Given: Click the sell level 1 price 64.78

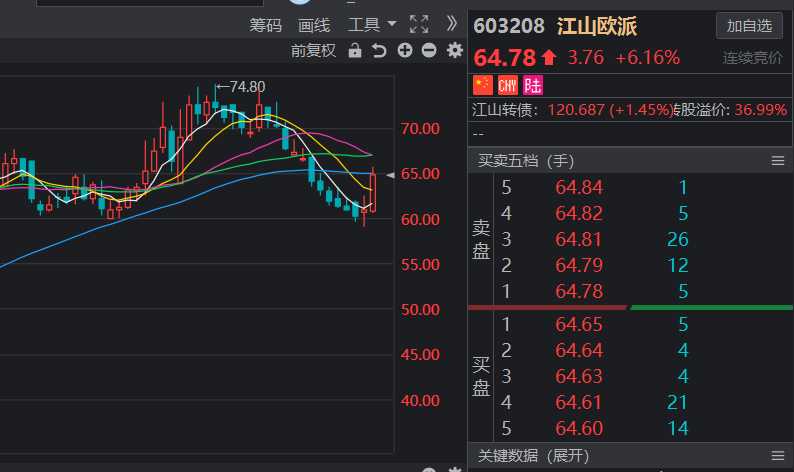Looking at the screenshot, I should [x=577, y=291].
